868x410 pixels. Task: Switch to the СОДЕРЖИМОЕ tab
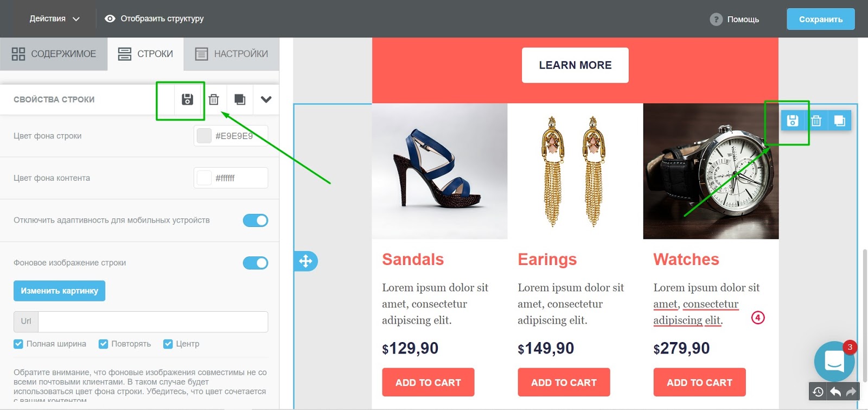point(54,54)
